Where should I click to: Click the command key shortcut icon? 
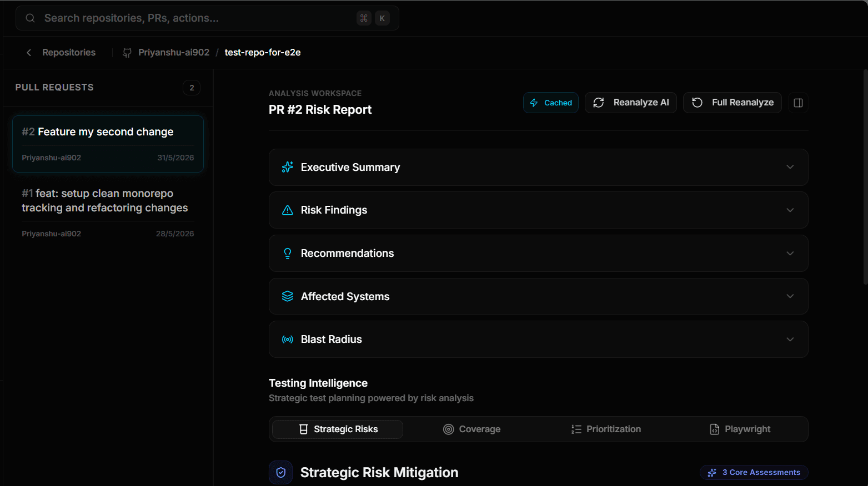pyautogui.click(x=364, y=18)
